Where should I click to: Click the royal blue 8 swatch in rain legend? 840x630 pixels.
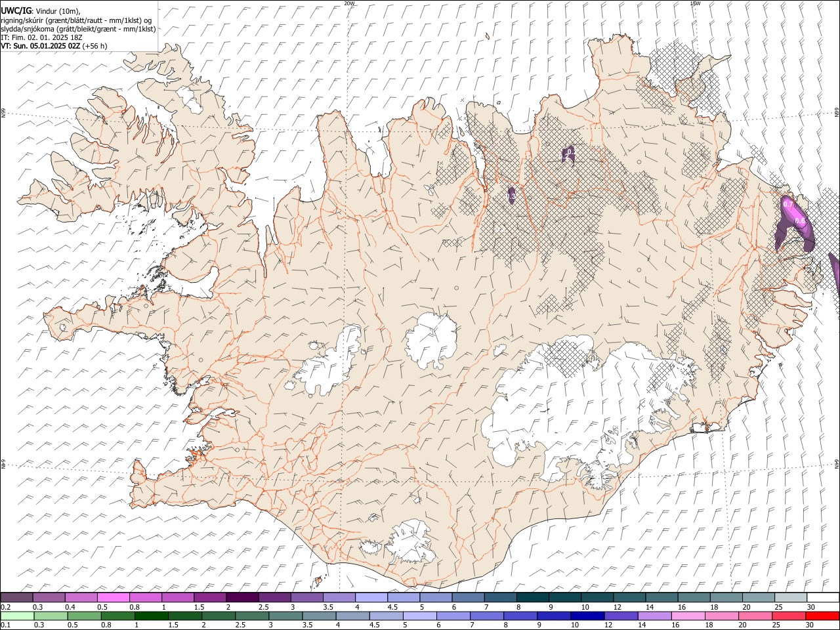click(x=520, y=616)
